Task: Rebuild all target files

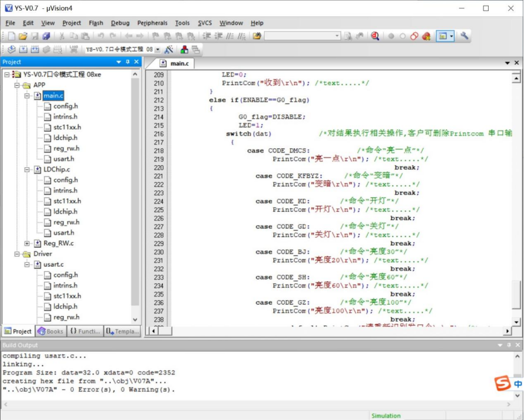Action: click(35, 50)
